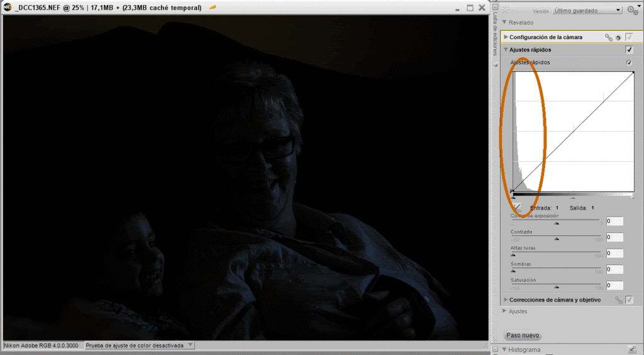Click the Altas luces slider handle

[513, 255]
